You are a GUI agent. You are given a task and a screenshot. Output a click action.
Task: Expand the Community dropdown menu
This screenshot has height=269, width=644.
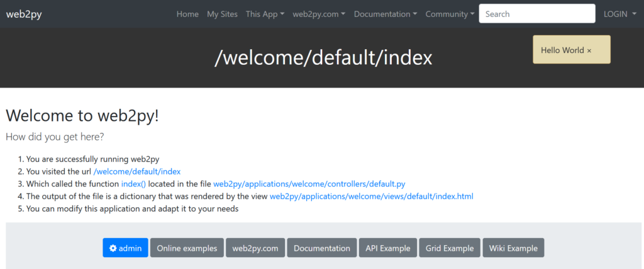[450, 14]
